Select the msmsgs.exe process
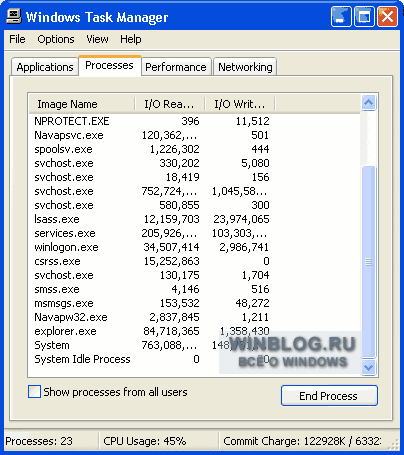This screenshot has width=404, height=455. 152,303
